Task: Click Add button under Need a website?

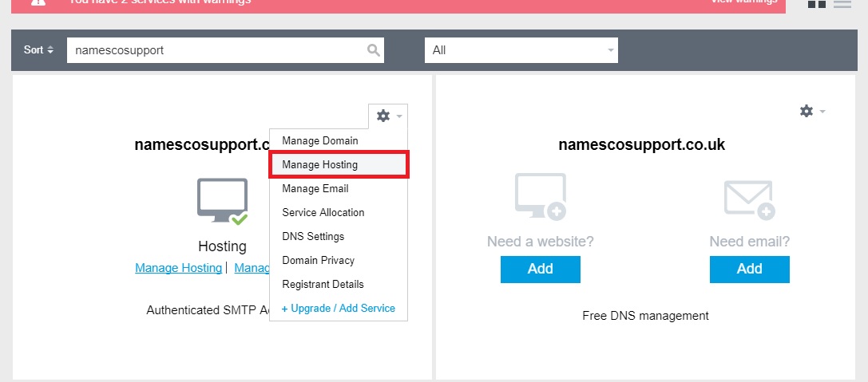Action: [541, 270]
